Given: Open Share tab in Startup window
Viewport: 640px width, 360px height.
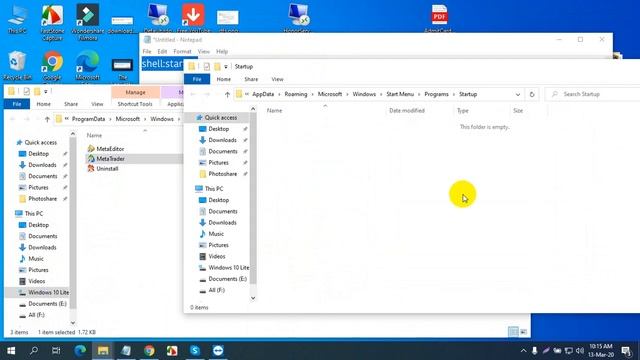Looking at the screenshot, I should pos(251,79).
